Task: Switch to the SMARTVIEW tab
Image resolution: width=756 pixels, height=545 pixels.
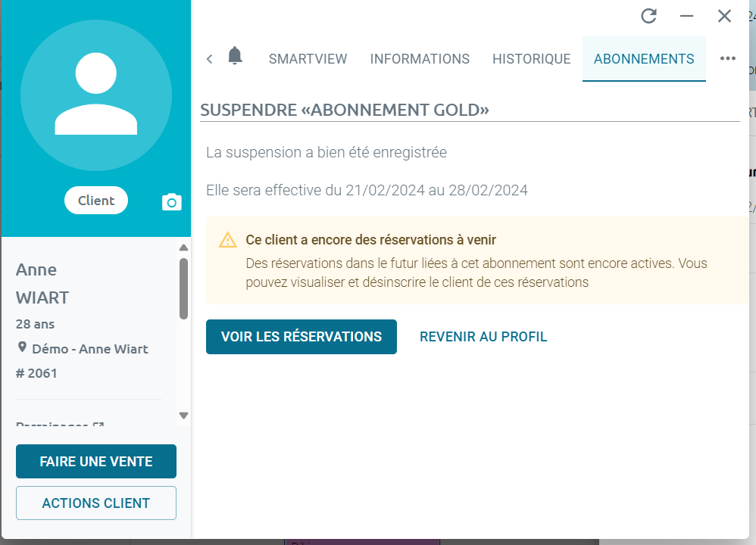Action: [308, 59]
